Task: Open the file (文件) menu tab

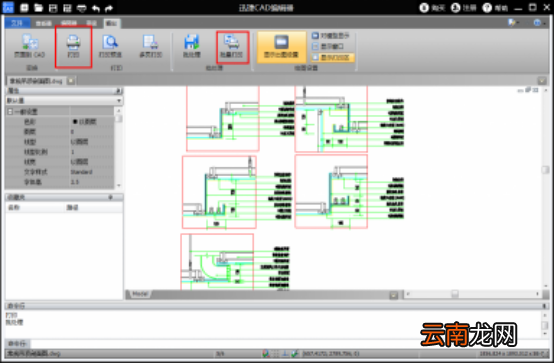Action: [x=17, y=23]
